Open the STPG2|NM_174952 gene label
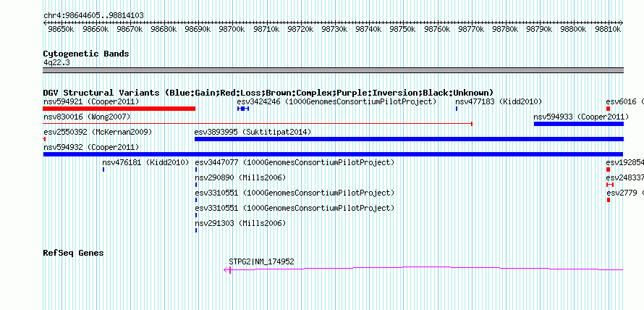 click(x=262, y=261)
